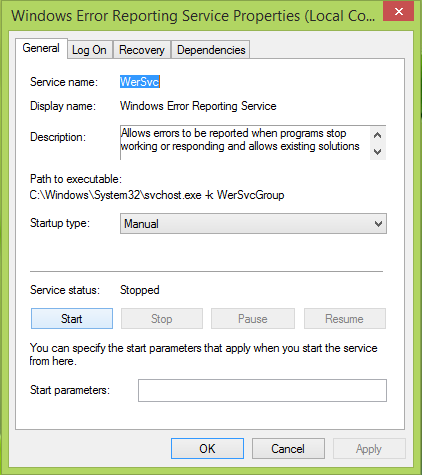422x475 pixels.
Task: Click inside the Description text box
Action: pyautogui.click(x=245, y=143)
